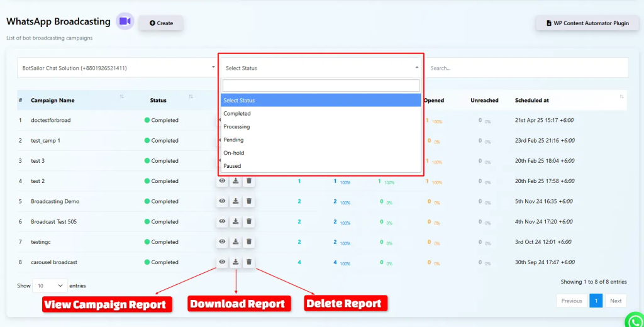Screen dimensions: 644x327
Task: Go to Previous page
Action: click(x=571, y=301)
